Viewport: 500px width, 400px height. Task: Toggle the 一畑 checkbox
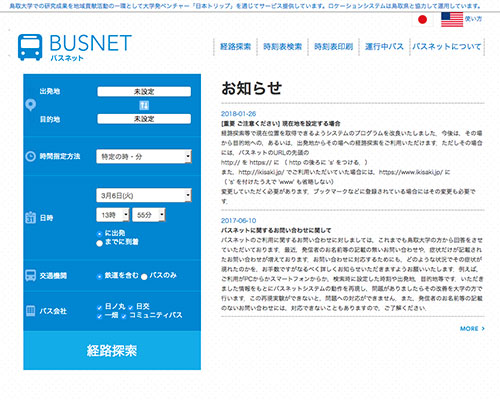click(99, 316)
